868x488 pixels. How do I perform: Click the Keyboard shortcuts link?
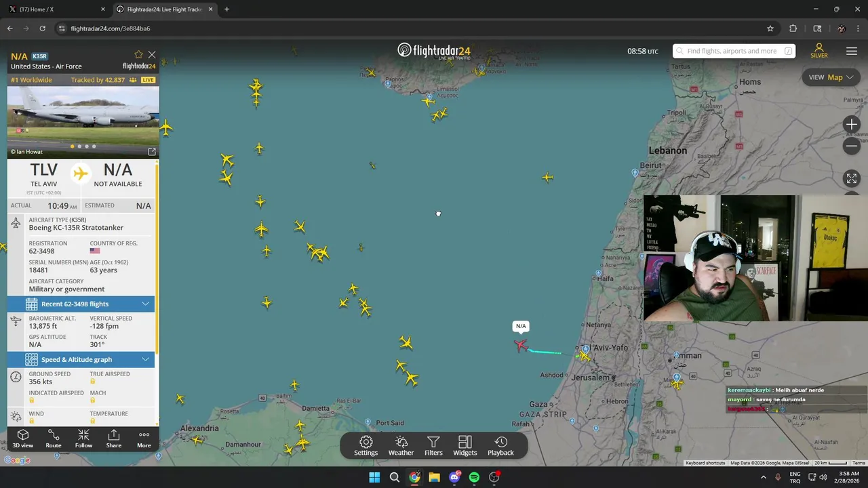[705, 463]
